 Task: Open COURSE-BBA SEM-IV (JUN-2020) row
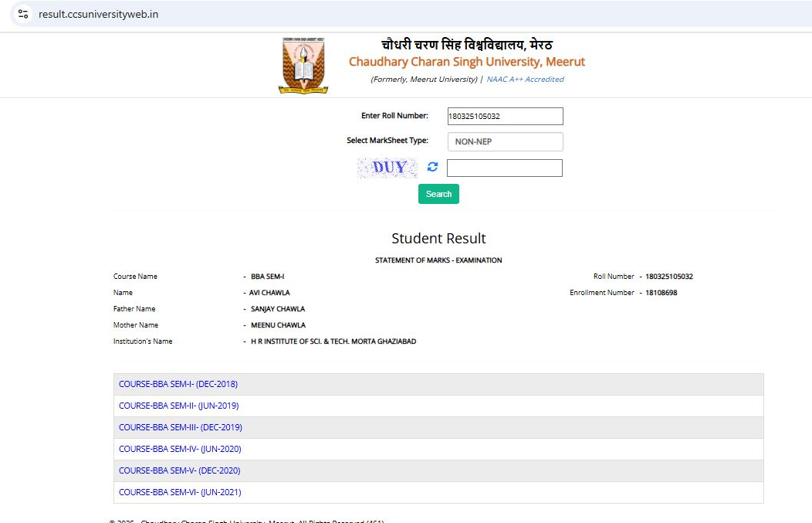[x=180, y=449]
